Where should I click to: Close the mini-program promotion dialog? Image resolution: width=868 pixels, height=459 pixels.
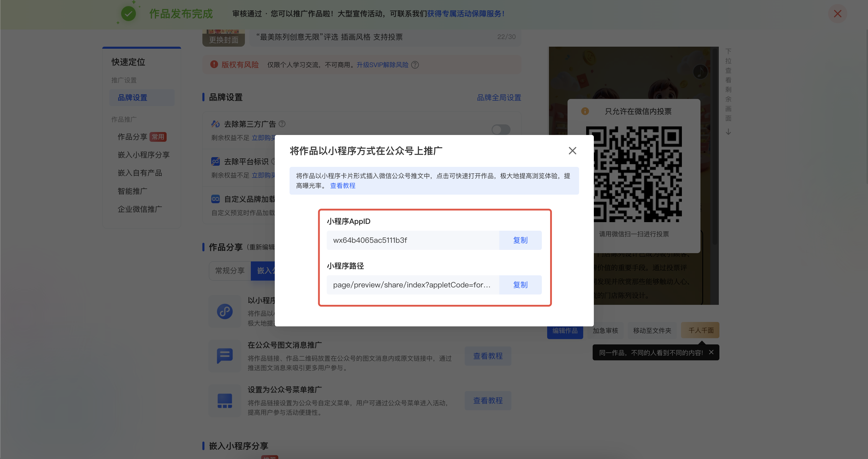point(572,151)
